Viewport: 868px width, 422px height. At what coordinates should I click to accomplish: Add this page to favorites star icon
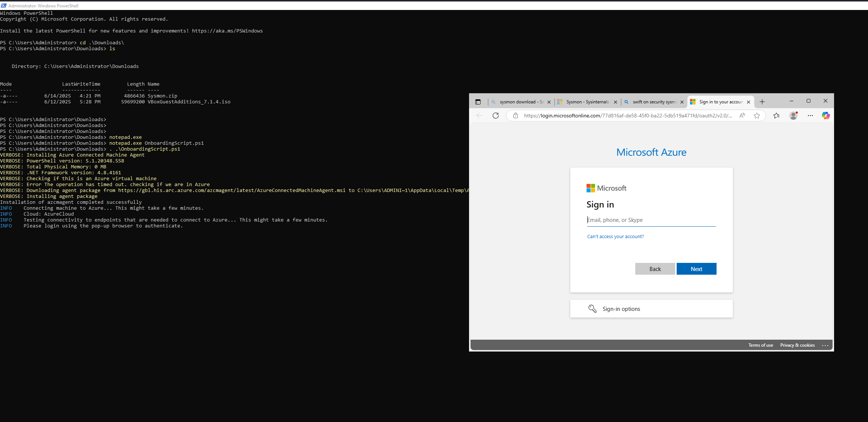pyautogui.click(x=757, y=116)
